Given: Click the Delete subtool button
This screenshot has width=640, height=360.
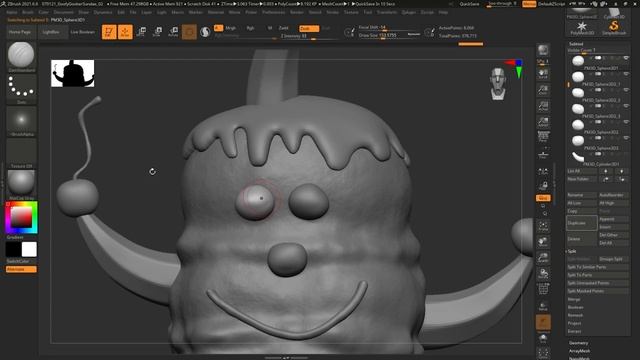Looking at the screenshot, I should point(582,239).
